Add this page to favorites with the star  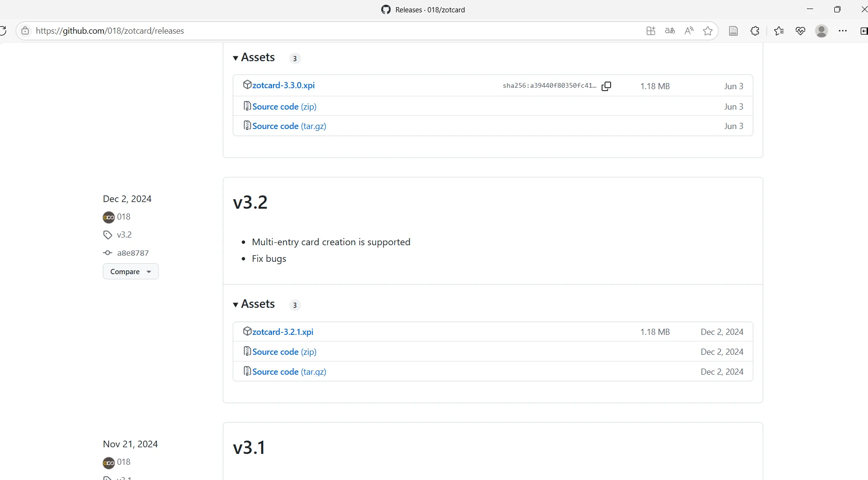pos(708,31)
